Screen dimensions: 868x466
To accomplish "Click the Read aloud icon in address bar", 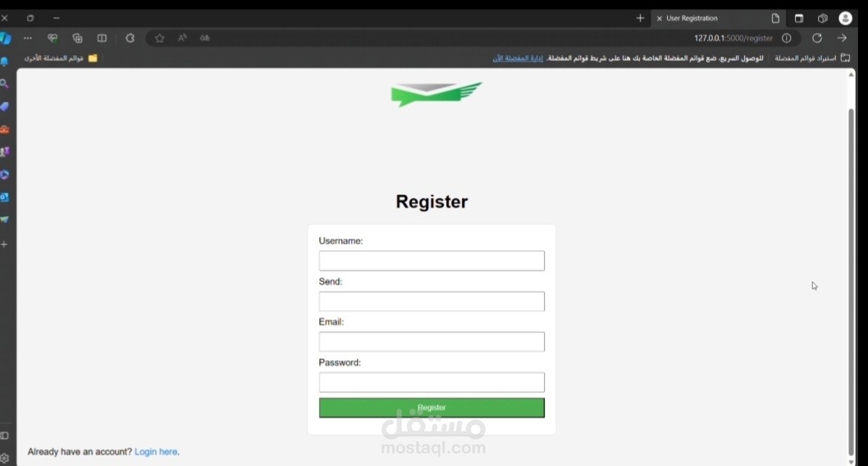I will tap(182, 39).
